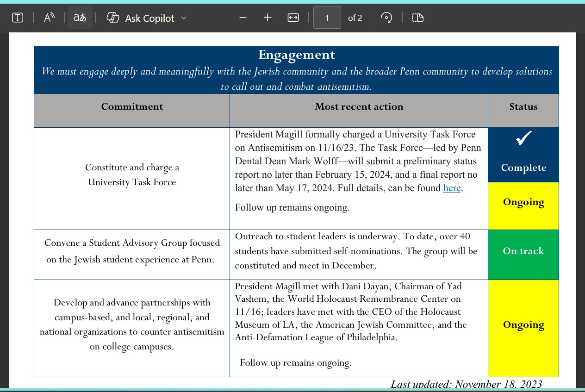This screenshot has height=392, width=585.
Task: Zoom out with the minus icon
Action: 243,18
